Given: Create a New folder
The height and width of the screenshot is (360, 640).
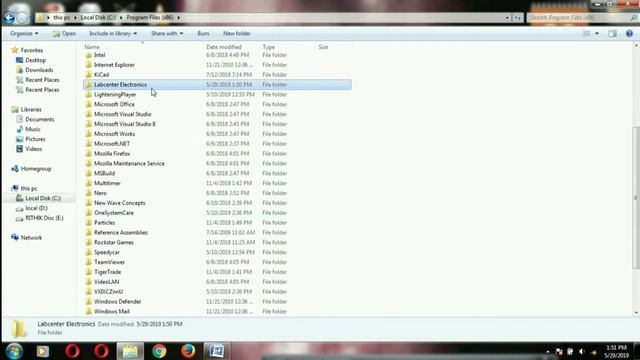Looking at the screenshot, I should coord(237,33).
